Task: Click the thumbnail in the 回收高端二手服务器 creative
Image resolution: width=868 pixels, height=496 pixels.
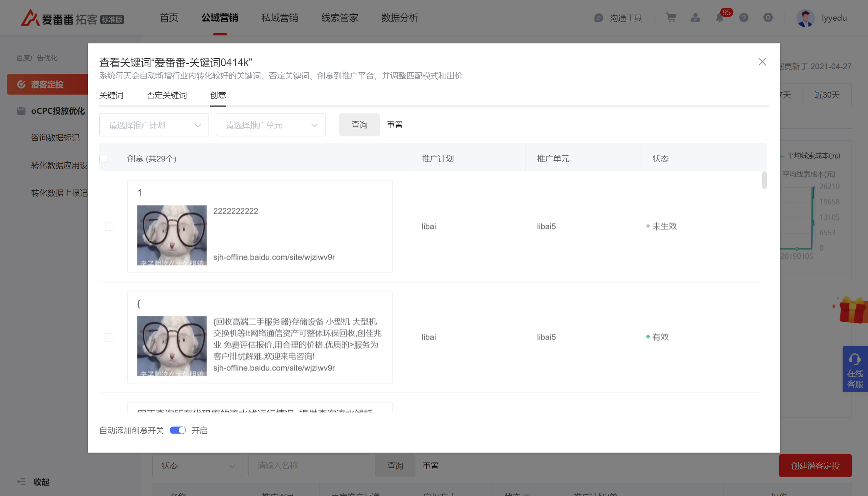Action: pyautogui.click(x=172, y=346)
